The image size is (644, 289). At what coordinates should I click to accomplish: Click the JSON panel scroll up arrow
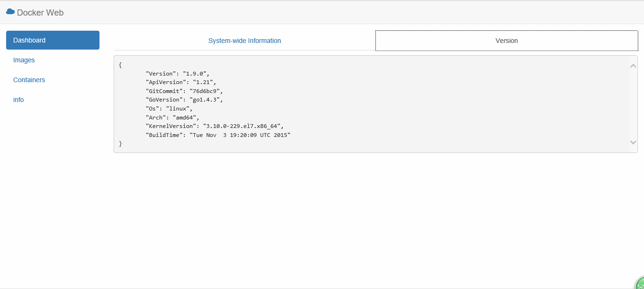[x=633, y=66]
